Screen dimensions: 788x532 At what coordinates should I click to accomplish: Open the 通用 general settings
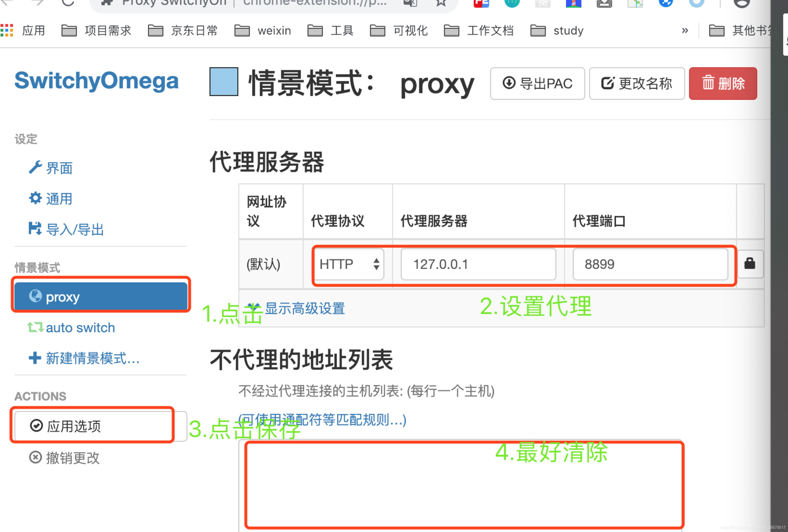coord(51,199)
